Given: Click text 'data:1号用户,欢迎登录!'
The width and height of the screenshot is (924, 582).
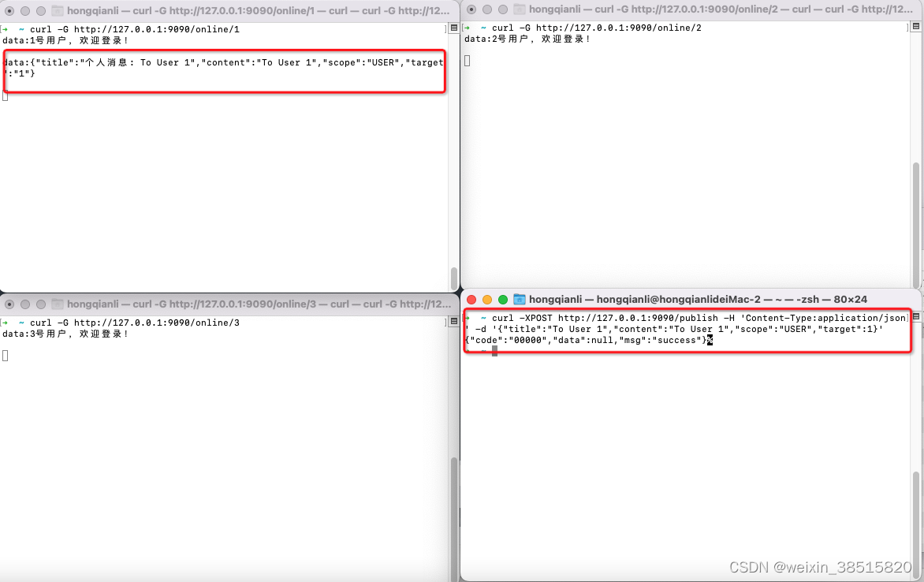Looking at the screenshot, I should [x=65, y=40].
